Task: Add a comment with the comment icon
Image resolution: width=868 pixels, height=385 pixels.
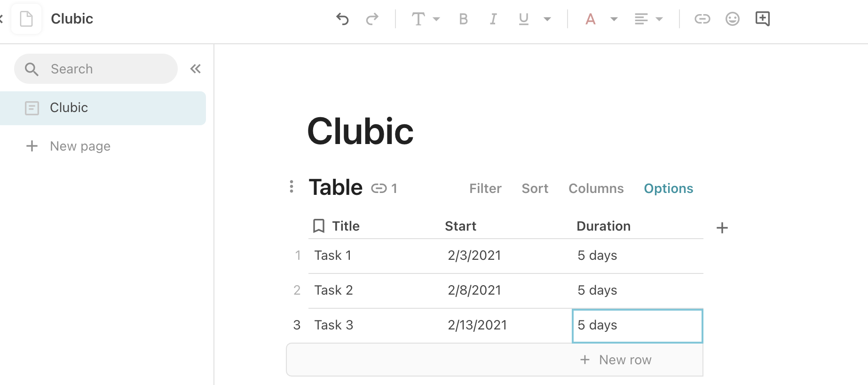Action: (762, 19)
